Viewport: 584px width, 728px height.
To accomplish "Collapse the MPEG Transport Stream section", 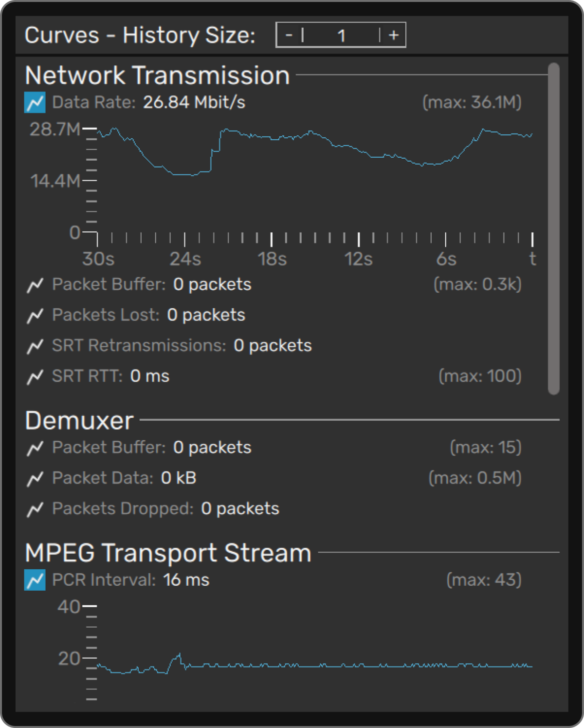I will pos(168,552).
